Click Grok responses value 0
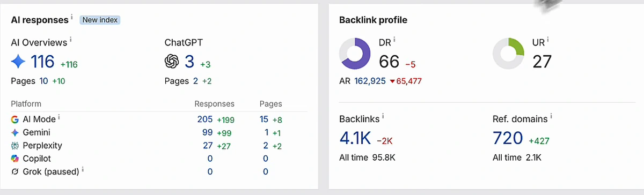Screen dimensions: 644x195 pyautogui.click(x=210, y=171)
